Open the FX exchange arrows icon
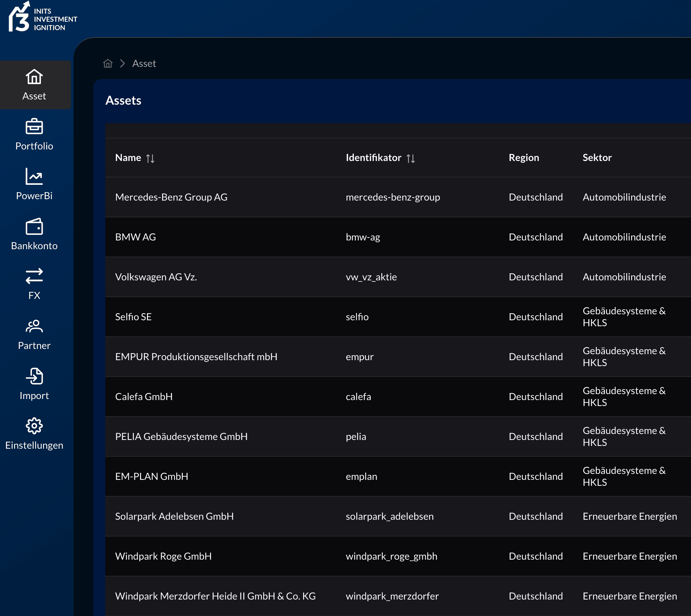Screen dimensions: 691x616 pos(34,276)
